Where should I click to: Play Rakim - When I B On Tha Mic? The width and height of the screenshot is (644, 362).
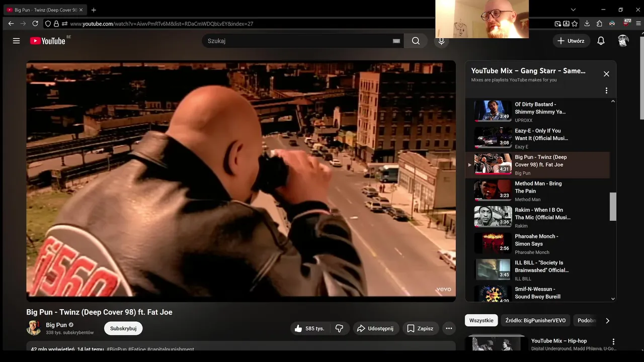click(x=537, y=217)
